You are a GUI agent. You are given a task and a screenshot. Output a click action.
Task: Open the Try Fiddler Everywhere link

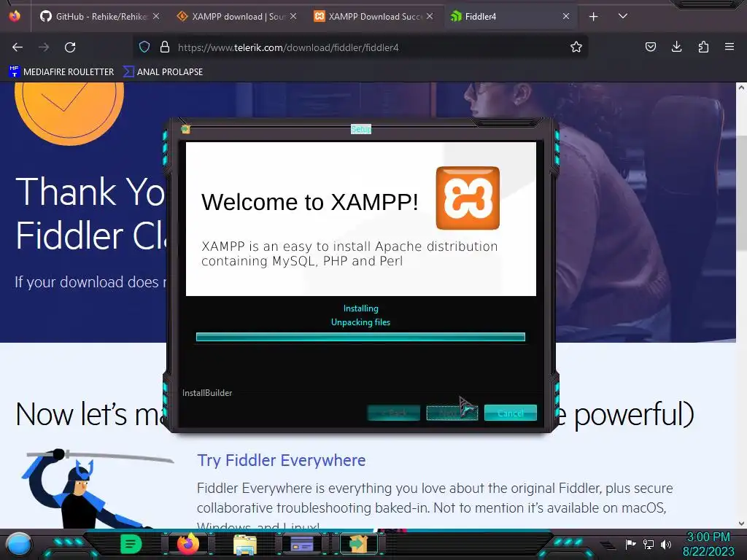point(282,461)
